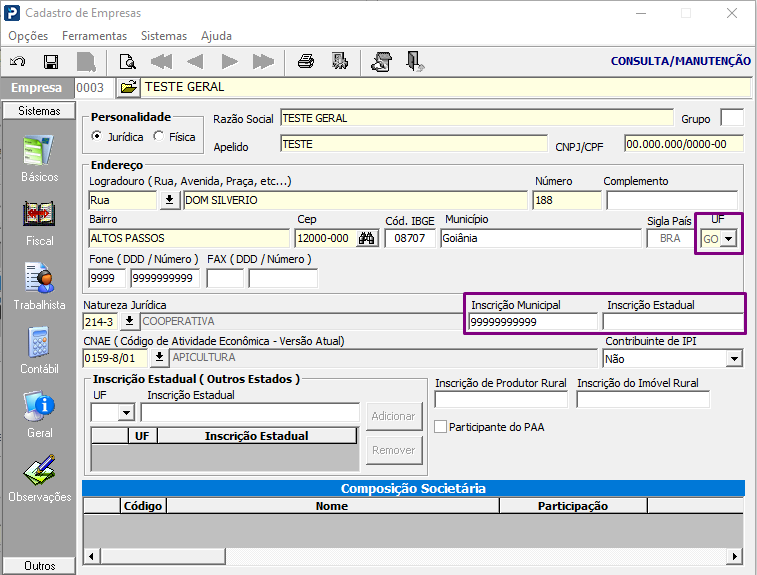Open the Geral sidebar section

(39, 415)
